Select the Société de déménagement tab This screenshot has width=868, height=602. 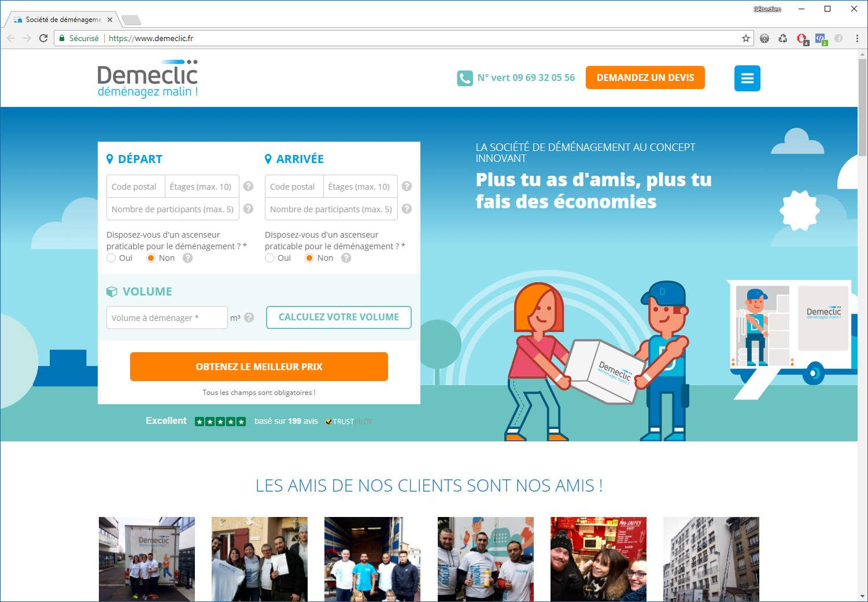[62, 20]
